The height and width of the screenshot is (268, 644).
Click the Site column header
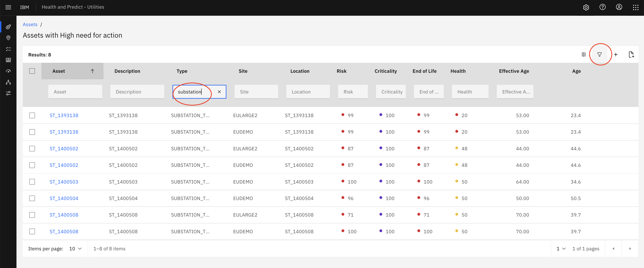click(243, 71)
